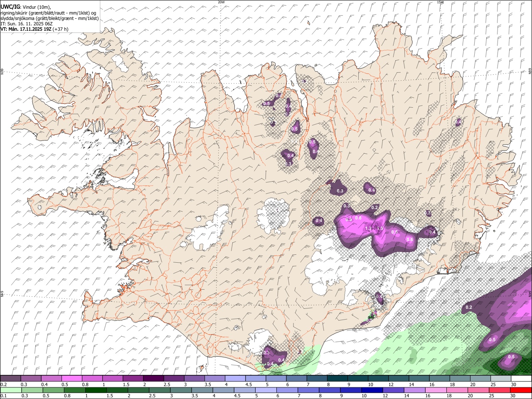Click the 'slydda/snjókoma' legend description line
This screenshot has width=532, height=399.
[x=49, y=18]
